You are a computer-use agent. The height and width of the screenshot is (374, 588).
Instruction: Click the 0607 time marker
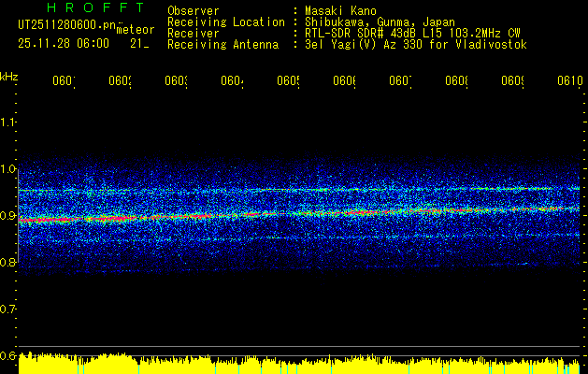400,81
